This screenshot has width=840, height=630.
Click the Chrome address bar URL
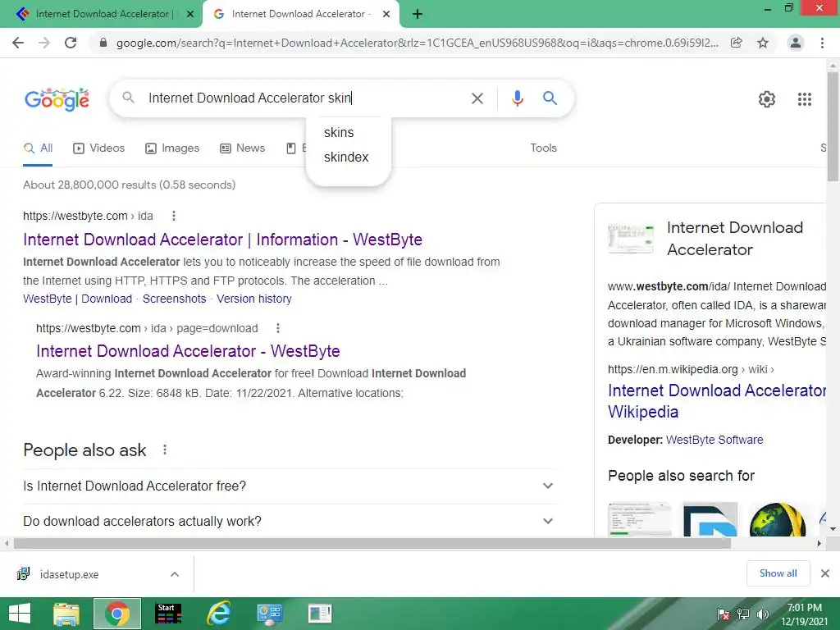[x=418, y=43]
